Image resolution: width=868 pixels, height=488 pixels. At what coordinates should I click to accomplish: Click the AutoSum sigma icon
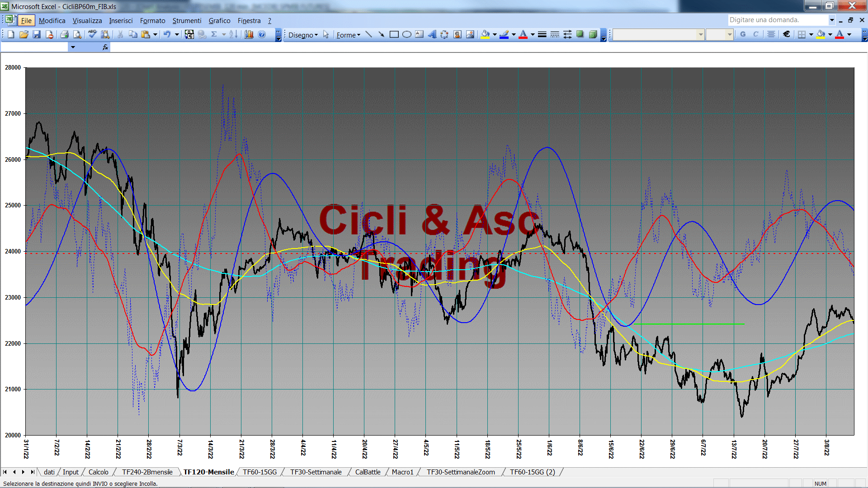(214, 34)
